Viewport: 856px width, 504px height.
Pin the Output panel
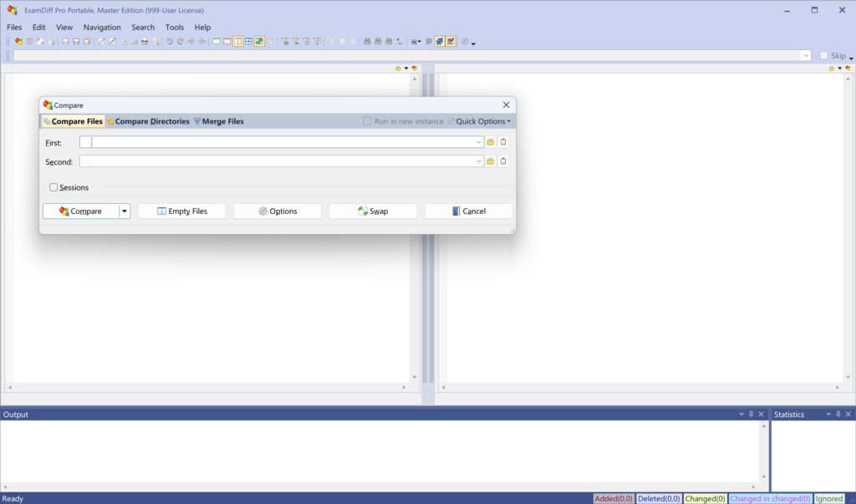click(752, 414)
